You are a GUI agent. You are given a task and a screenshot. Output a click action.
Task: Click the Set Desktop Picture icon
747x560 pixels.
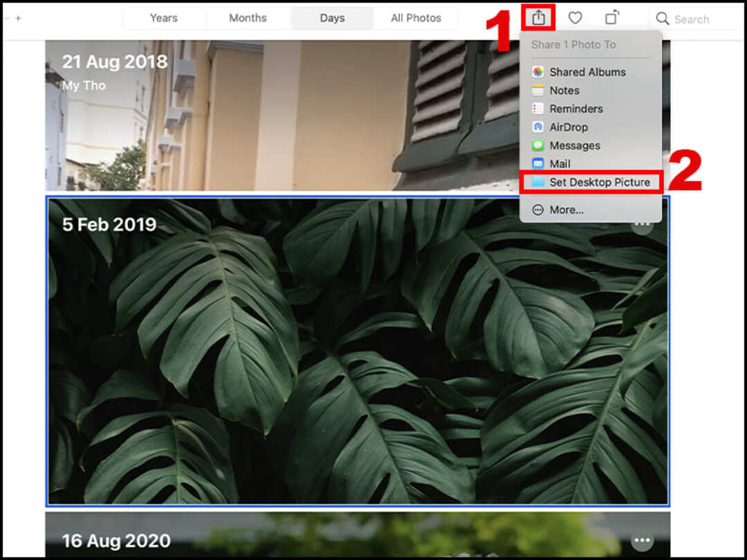point(538,182)
